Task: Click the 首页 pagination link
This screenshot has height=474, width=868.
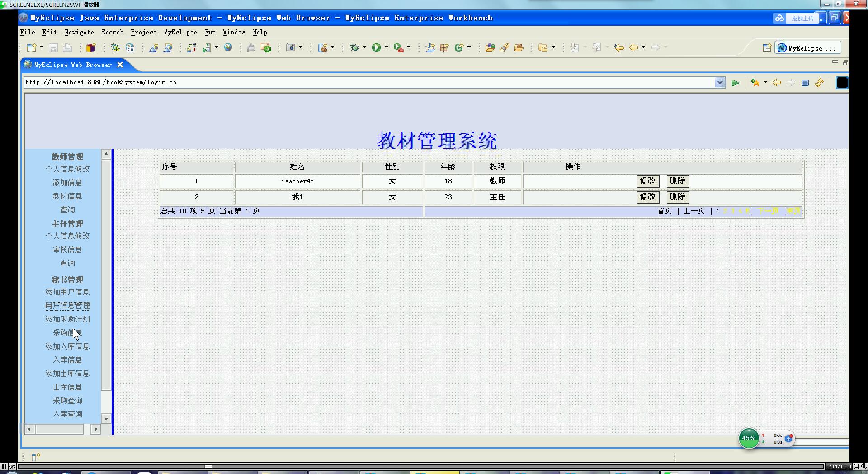Action: click(664, 211)
